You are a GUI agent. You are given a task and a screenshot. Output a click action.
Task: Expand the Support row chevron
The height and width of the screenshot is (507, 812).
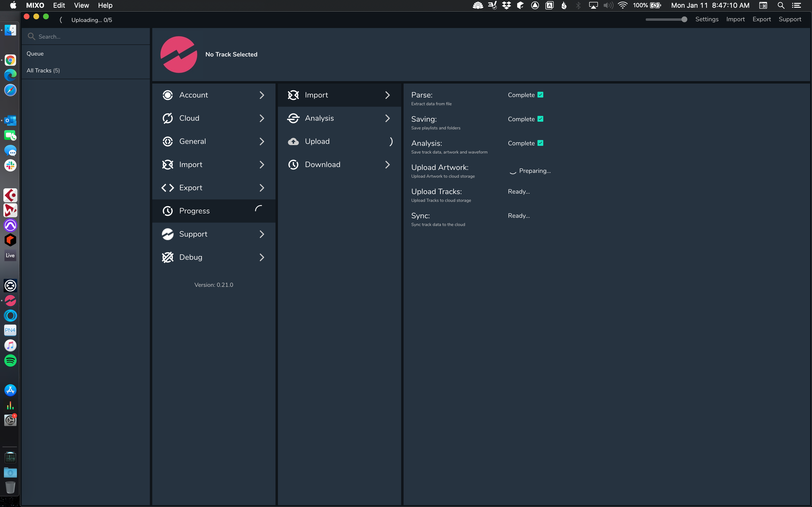(x=262, y=234)
